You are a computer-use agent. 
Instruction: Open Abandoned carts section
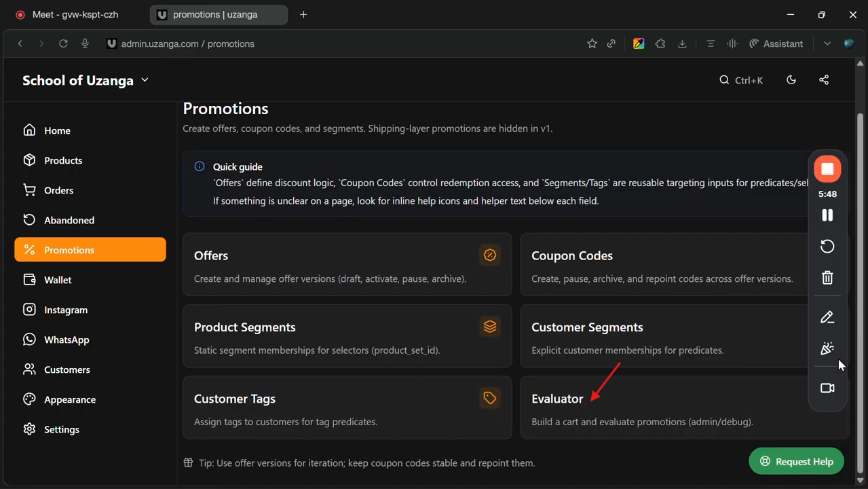tap(90, 220)
